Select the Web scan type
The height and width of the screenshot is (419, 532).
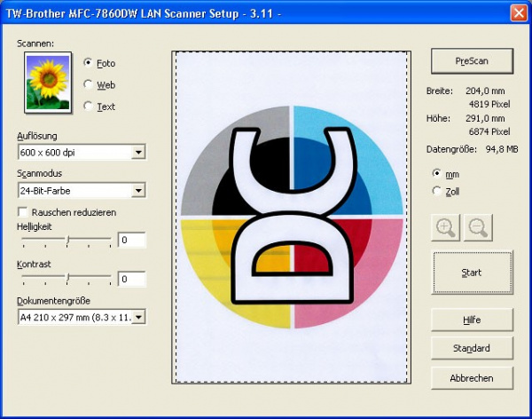pyautogui.click(x=88, y=85)
